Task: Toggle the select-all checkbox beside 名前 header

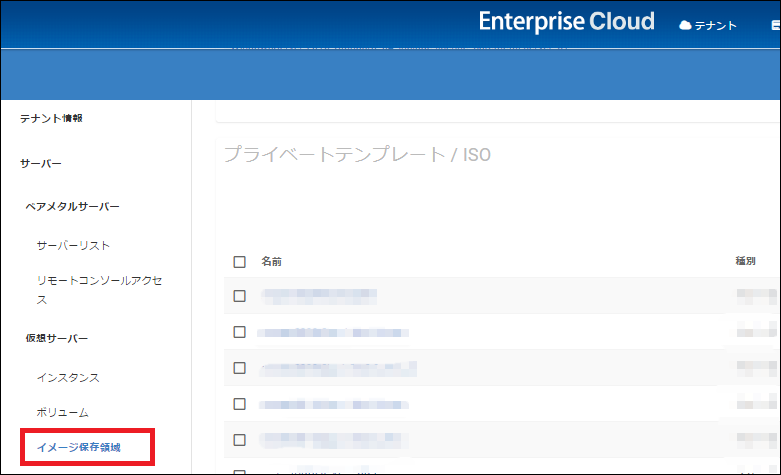Action: (x=239, y=262)
